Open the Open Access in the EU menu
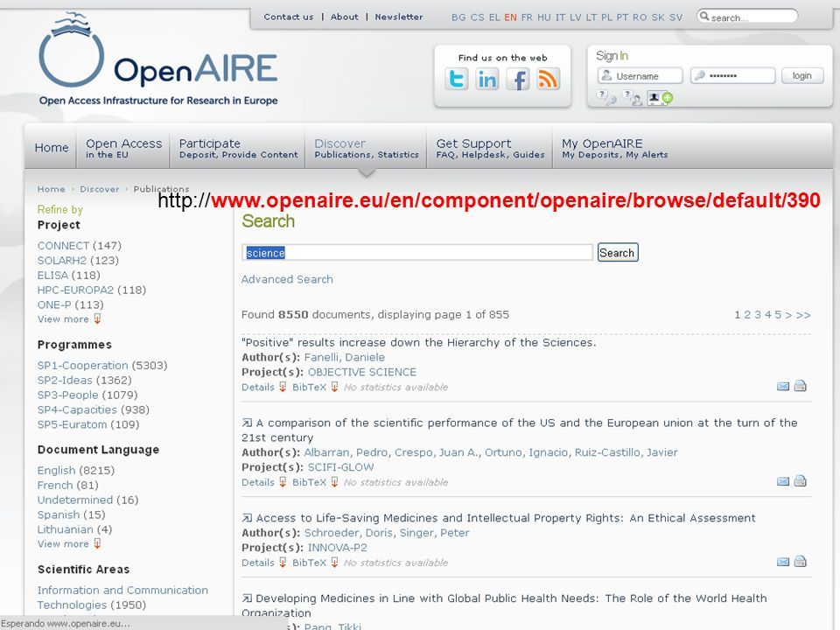 tap(123, 148)
